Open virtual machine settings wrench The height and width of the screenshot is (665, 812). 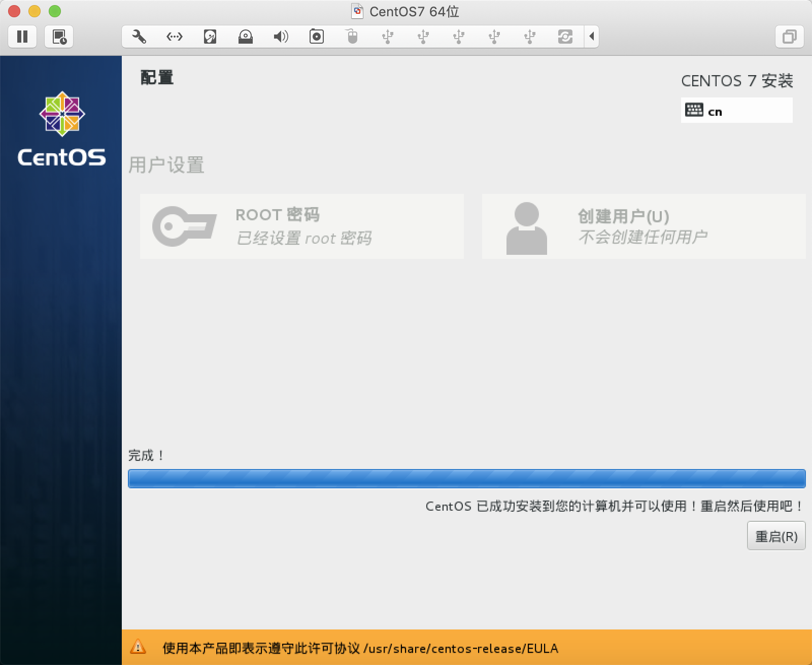pyautogui.click(x=139, y=37)
